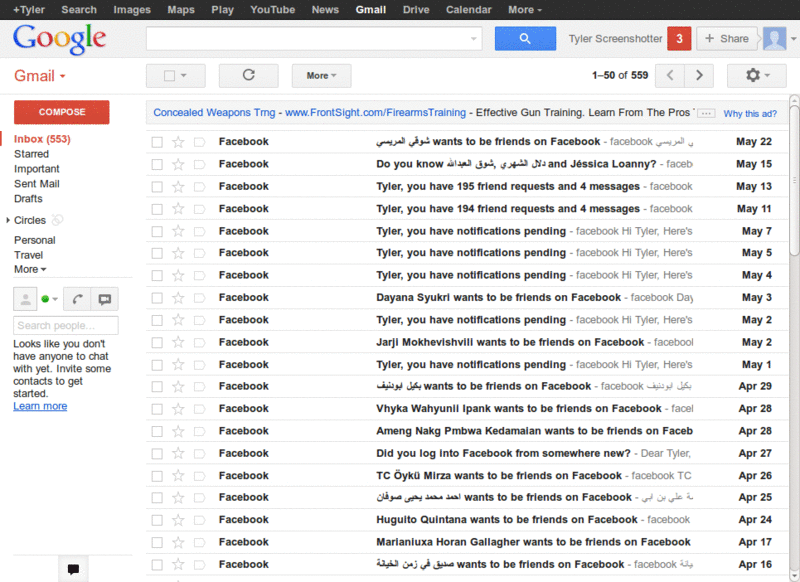Click the ad options ellipsis icon
Screen dimensions: 800x582
(706, 113)
